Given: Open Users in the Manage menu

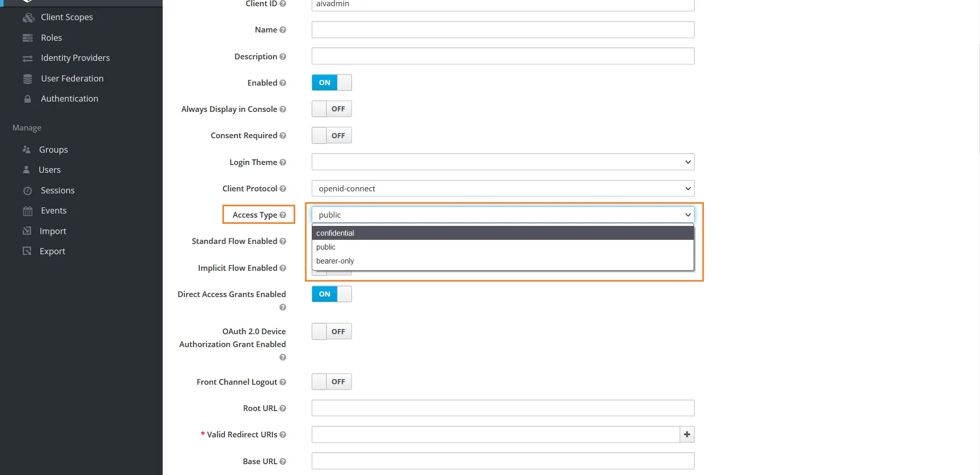Looking at the screenshot, I should coord(50,170).
